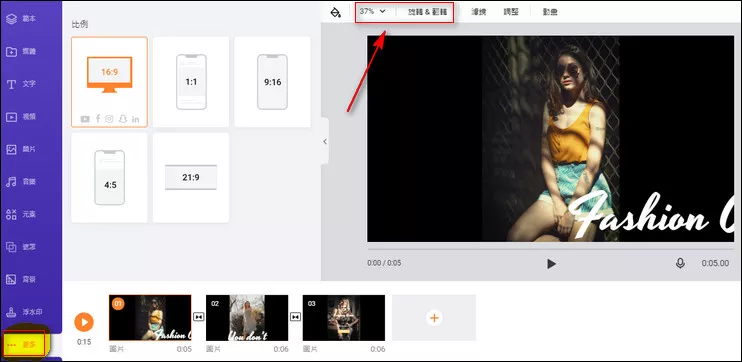This screenshot has width=742, height=362.
Task: Open the Elements (元素) sidebar section
Action: pos(21,214)
